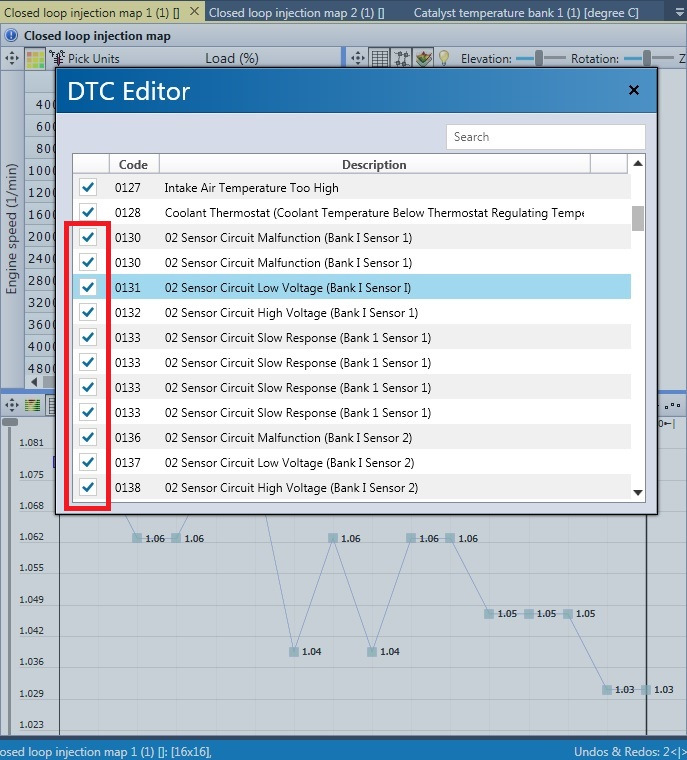
Task: Open Catalyst temperature bank 1 tab
Action: pos(526,13)
